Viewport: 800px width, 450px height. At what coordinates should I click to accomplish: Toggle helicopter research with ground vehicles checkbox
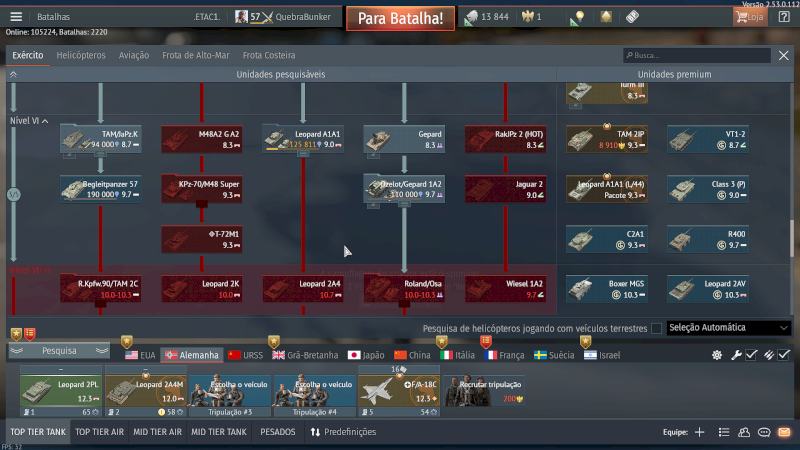coord(657,328)
